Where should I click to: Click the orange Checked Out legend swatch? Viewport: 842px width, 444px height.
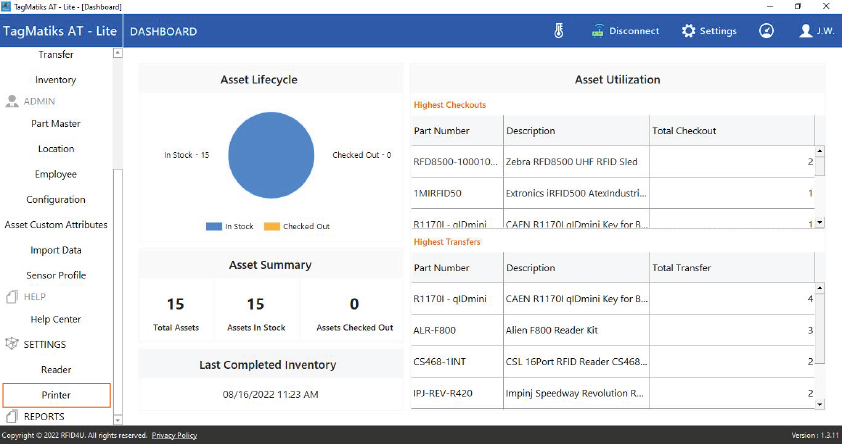(x=272, y=226)
